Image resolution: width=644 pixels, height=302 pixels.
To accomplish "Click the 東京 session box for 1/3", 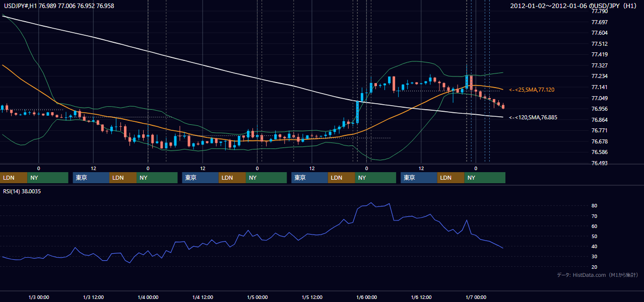I will [x=91, y=178].
